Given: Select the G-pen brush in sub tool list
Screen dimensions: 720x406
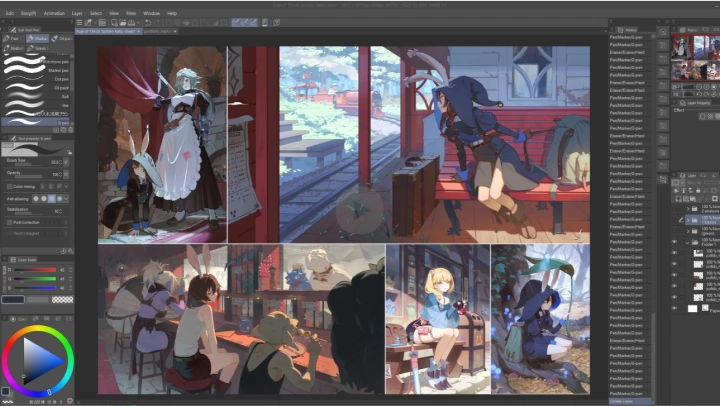Looking at the screenshot, I should (x=36, y=122).
